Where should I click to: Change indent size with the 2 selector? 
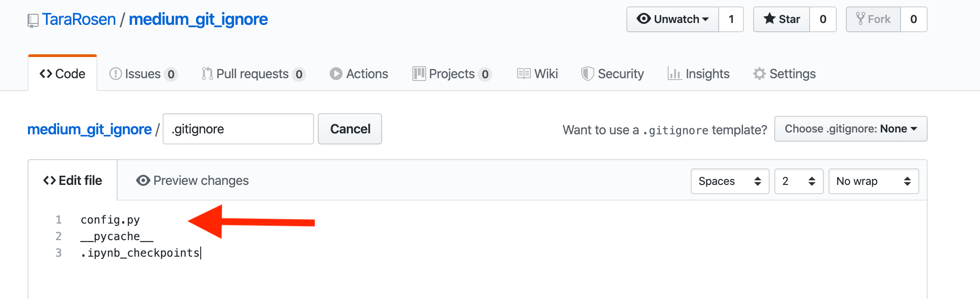[798, 181]
